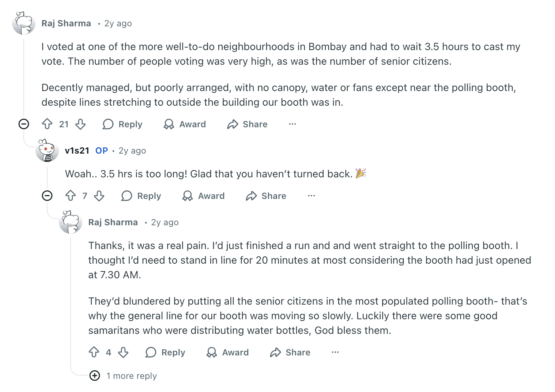The width and height of the screenshot is (555, 392).
Task: Downvote the reply with 4 votes
Action: pyautogui.click(x=123, y=353)
